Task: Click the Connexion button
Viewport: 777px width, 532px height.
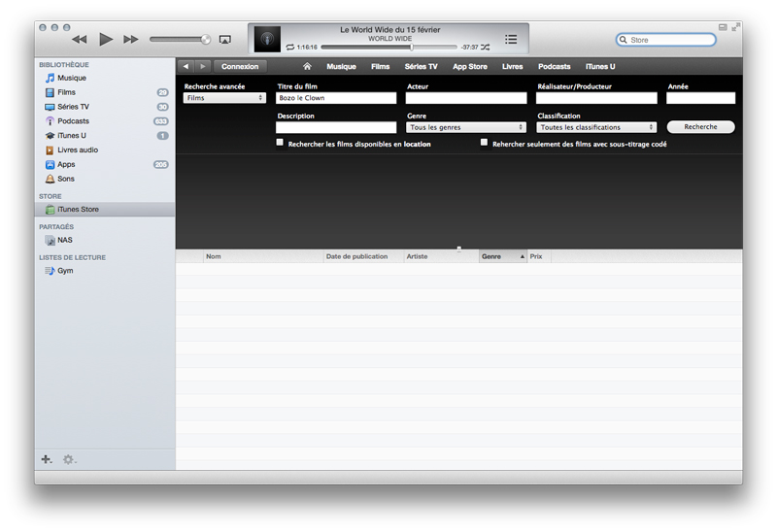Action: coord(240,66)
